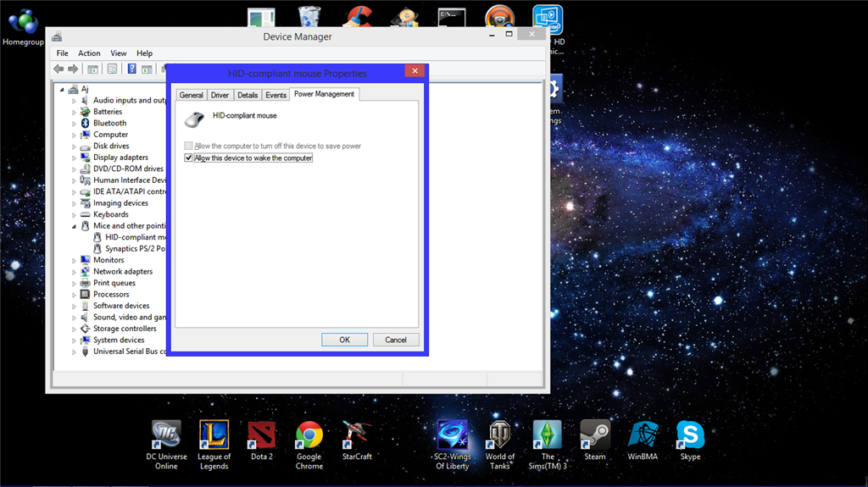Launch Skype shortcut
Screen dimensions: 868x487
[690, 440]
